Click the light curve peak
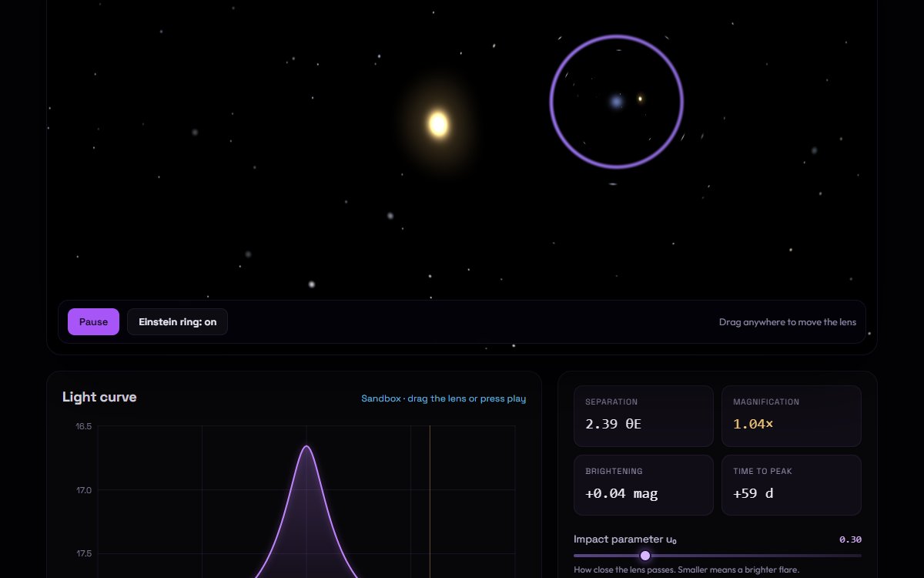This screenshot has width=924, height=578. (x=306, y=446)
